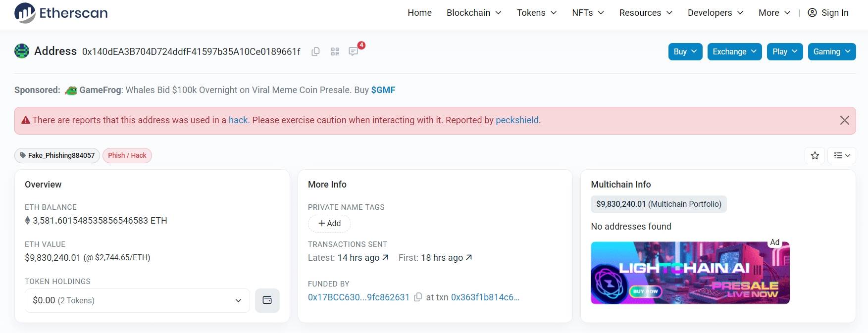Image resolution: width=868 pixels, height=333 pixels.
Task: Add address to watch list star
Action: coord(815,155)
